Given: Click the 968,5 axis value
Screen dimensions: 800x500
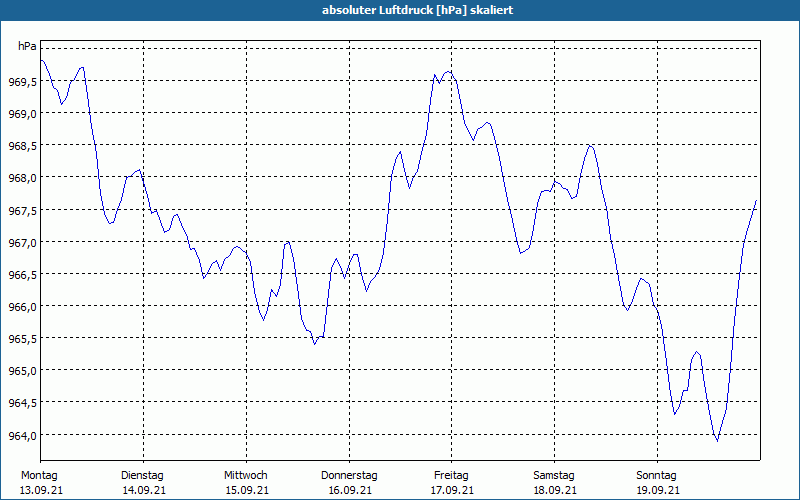Looking at the screenshot, I should coord(23,146).
